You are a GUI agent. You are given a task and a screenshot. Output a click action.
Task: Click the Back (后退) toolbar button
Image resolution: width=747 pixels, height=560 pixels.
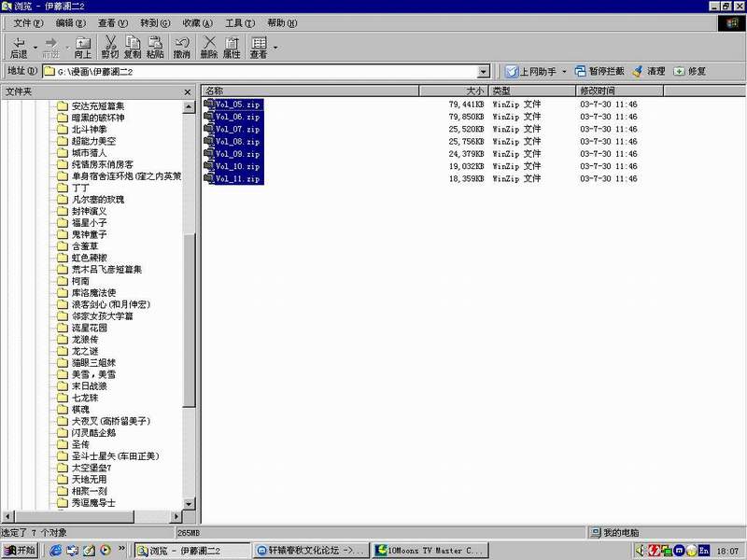[19, 48]
